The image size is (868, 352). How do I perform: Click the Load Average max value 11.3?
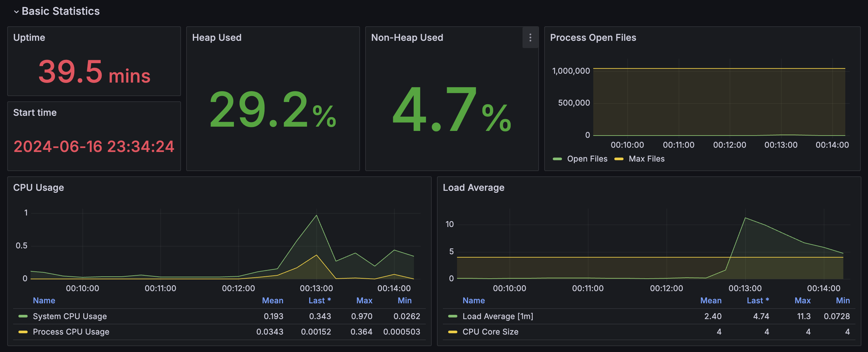pos(803,316)
